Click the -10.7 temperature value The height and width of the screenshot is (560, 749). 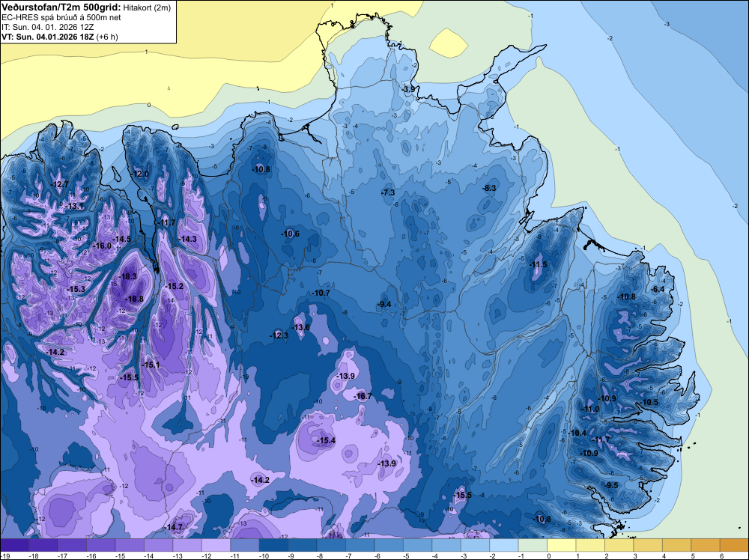[321, 293]
